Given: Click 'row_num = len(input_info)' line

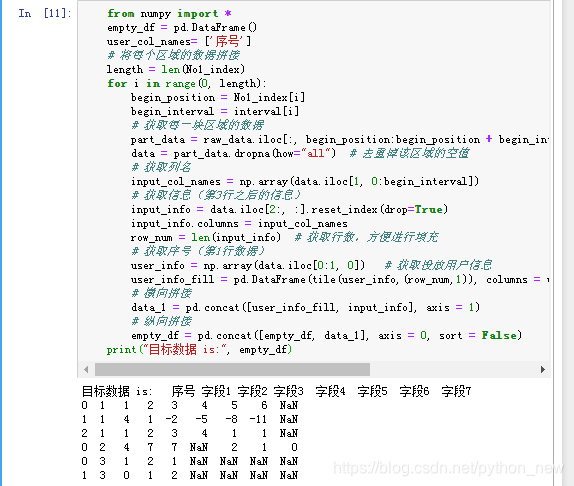Looking at the screenshot, I should tap(284, 237).
